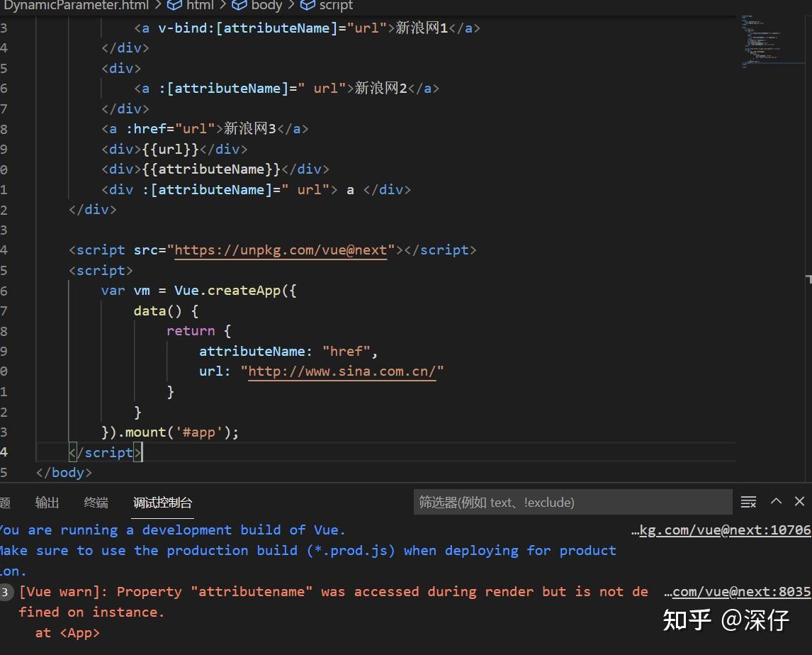812x655 pixels.
Task: Click inside the 筛选器 filter box
Action: pos(573,502)
